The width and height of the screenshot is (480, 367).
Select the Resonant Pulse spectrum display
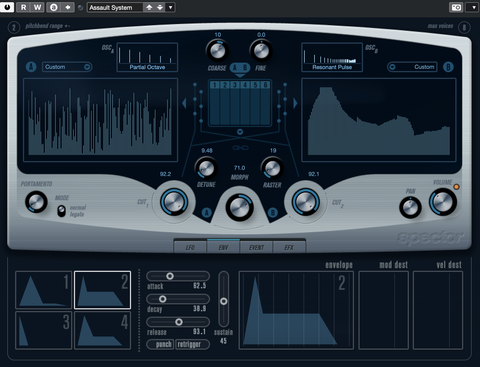coord(332,57)
